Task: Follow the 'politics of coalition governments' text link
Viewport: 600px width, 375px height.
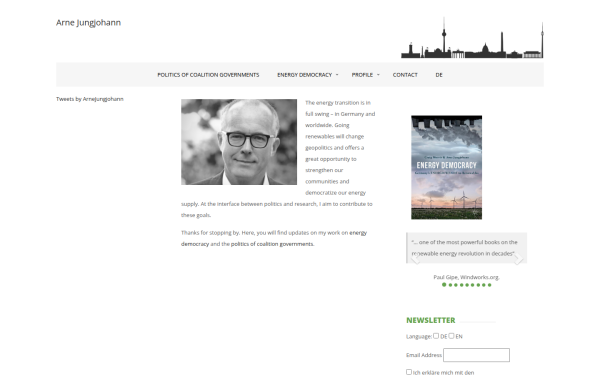Action: pos(272,244)
